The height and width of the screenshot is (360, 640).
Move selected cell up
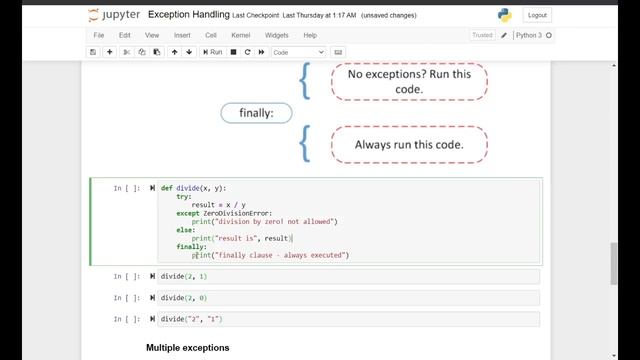(x=174, y=52)
